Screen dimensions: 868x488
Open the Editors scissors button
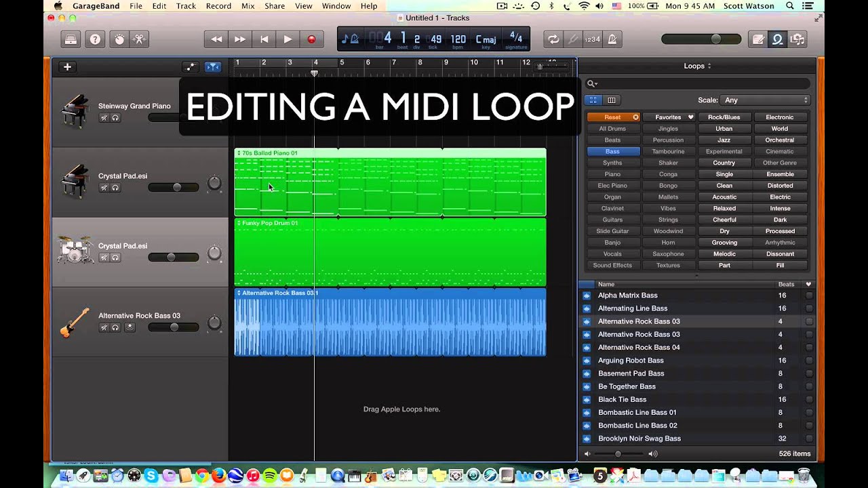139,39
